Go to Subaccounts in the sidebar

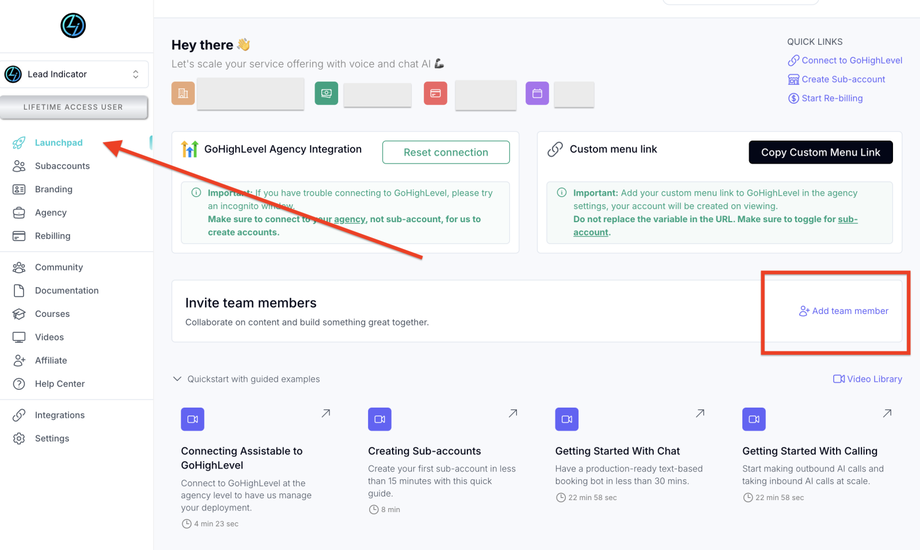click(62, 166)
